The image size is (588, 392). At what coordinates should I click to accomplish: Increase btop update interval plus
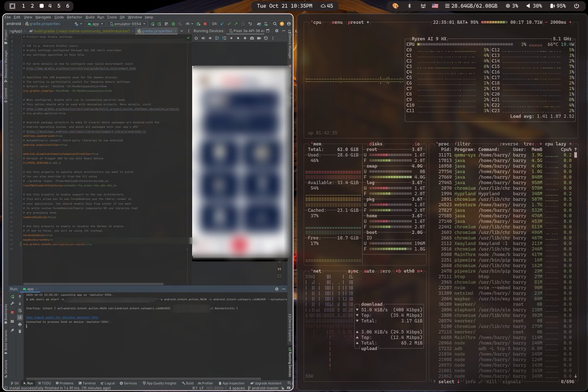570,22
